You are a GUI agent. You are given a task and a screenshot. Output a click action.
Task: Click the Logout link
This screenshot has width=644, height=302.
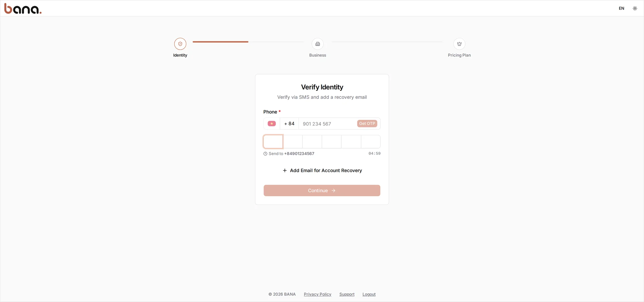pos(369,294)
